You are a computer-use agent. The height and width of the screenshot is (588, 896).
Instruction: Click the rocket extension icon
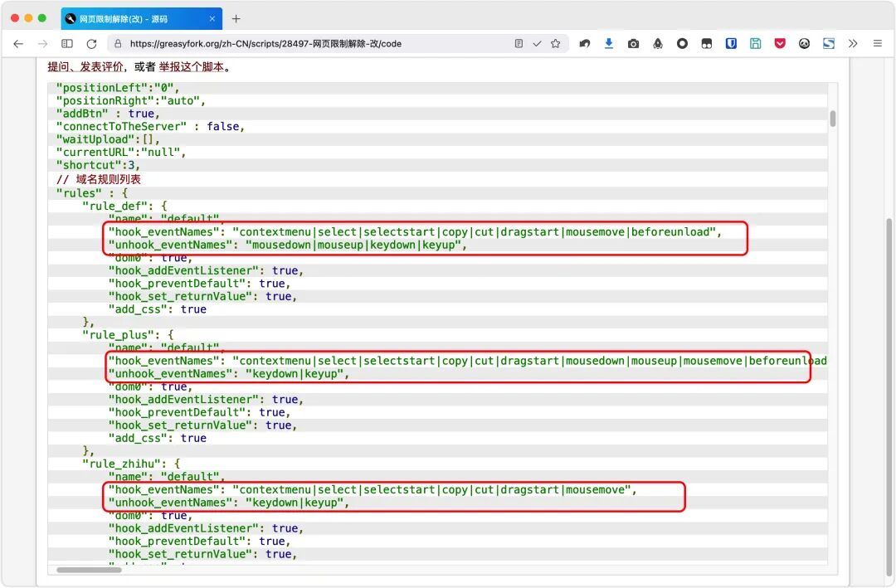658,43
